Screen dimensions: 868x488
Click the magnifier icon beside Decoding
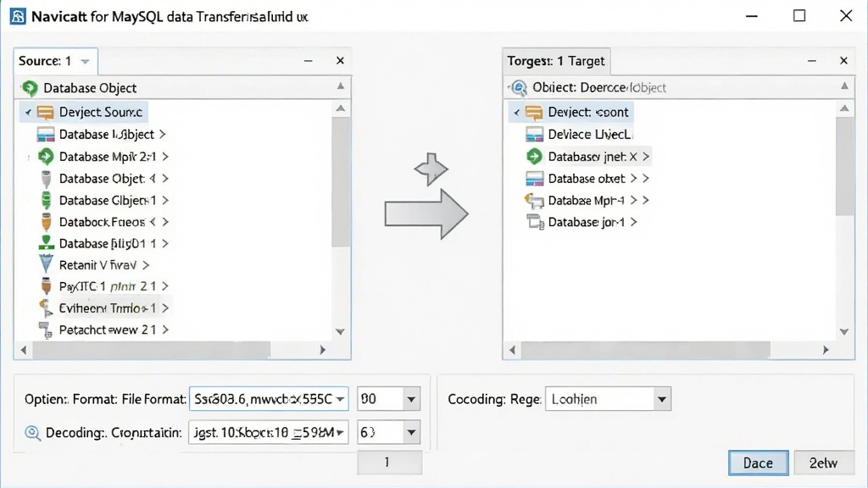point(33,433)
